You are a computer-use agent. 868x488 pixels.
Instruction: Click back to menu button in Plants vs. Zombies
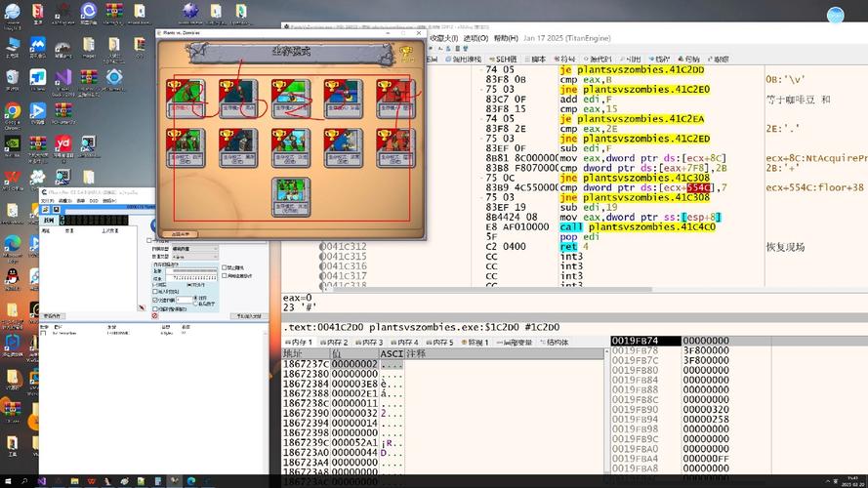181,234
